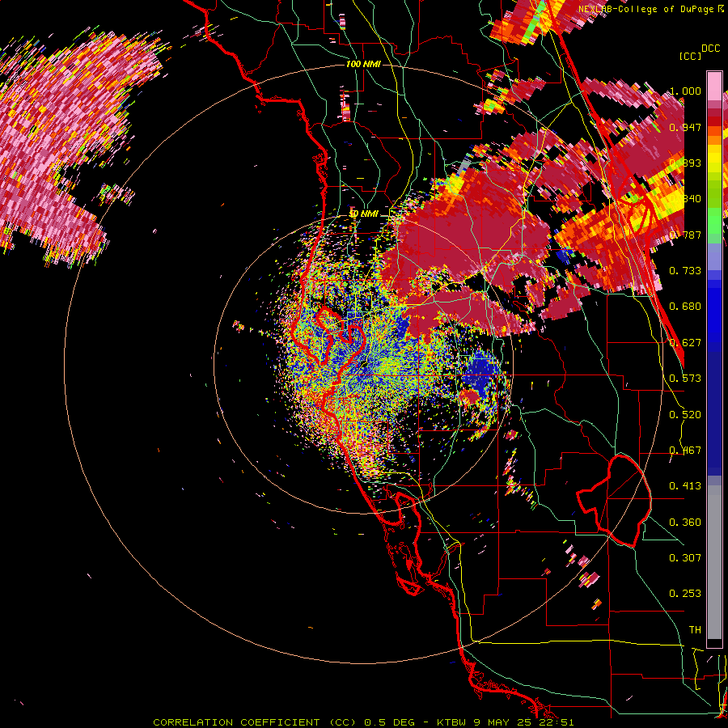The height and width of the screenshot is (728, 728).
Task: Select the 0.253 legend value
Action: pos(685,594)
